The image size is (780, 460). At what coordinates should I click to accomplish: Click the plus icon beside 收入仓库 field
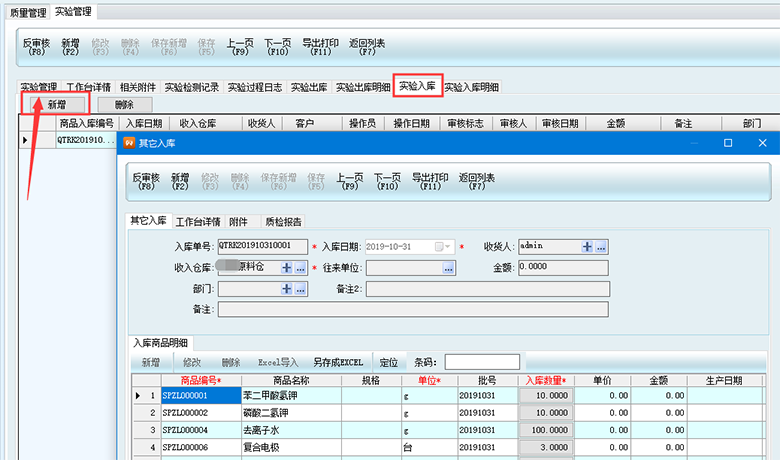tap(286, 267)
